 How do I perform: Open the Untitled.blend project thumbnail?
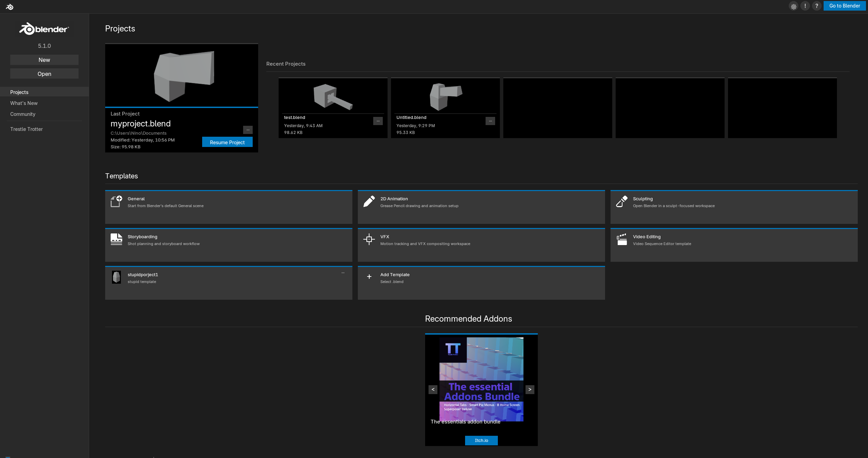445,97
